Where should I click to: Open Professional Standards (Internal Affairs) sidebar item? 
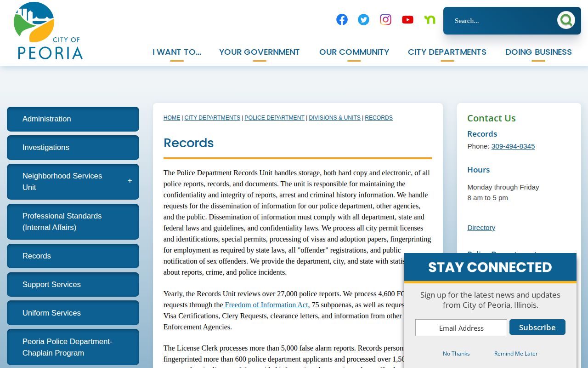[x=73, y=221]
